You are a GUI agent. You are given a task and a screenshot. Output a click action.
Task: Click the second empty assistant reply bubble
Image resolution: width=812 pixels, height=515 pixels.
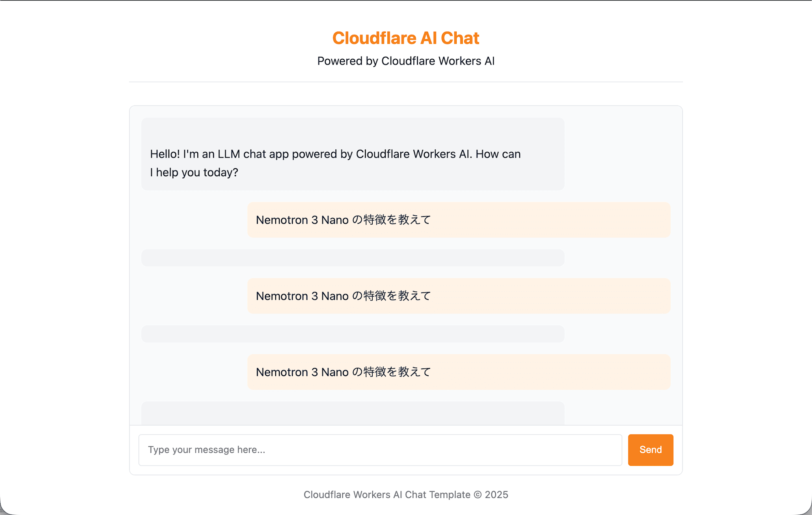(x=353, y=334)
